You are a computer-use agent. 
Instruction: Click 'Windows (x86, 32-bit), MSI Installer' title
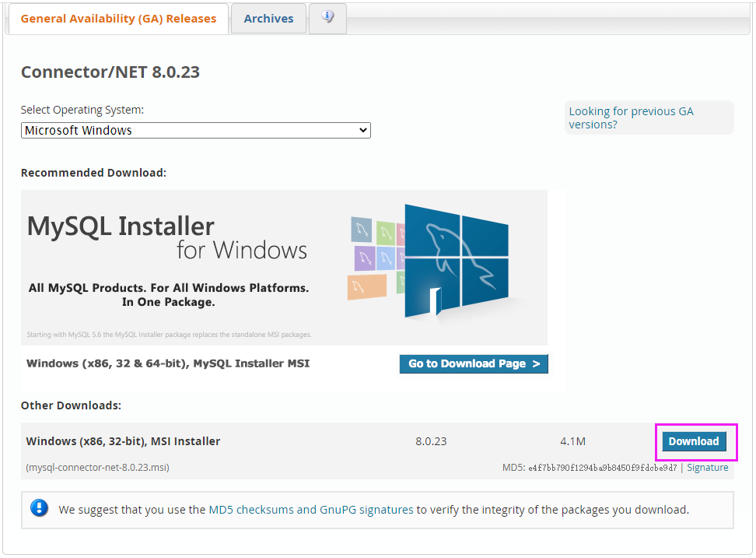pyautogui.click(x=123, y=441)
